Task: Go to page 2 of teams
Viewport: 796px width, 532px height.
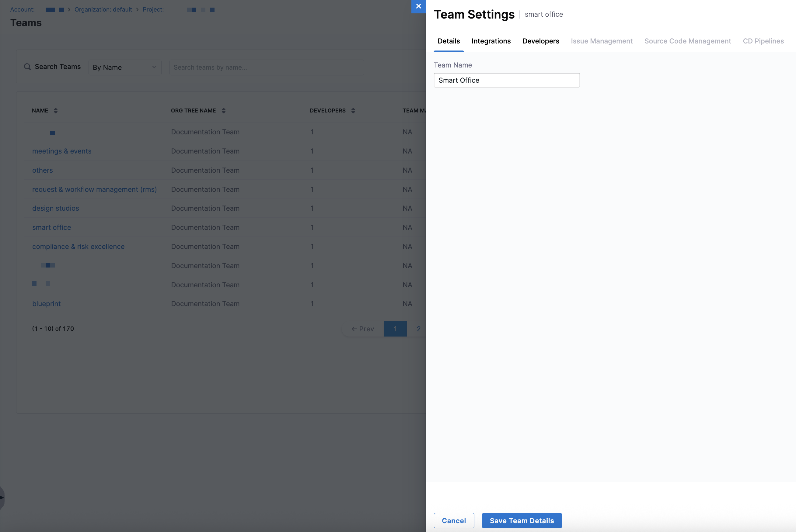Action: tap(418, 329)
